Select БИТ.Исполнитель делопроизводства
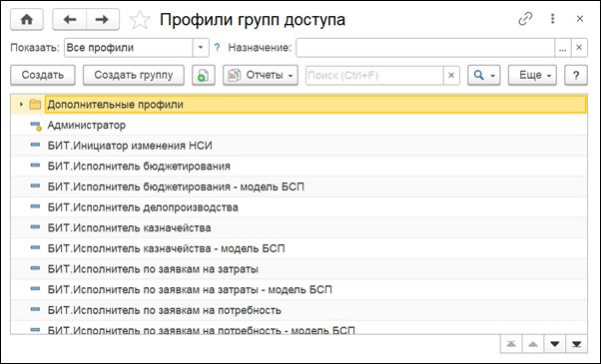 tap(299, 207)
